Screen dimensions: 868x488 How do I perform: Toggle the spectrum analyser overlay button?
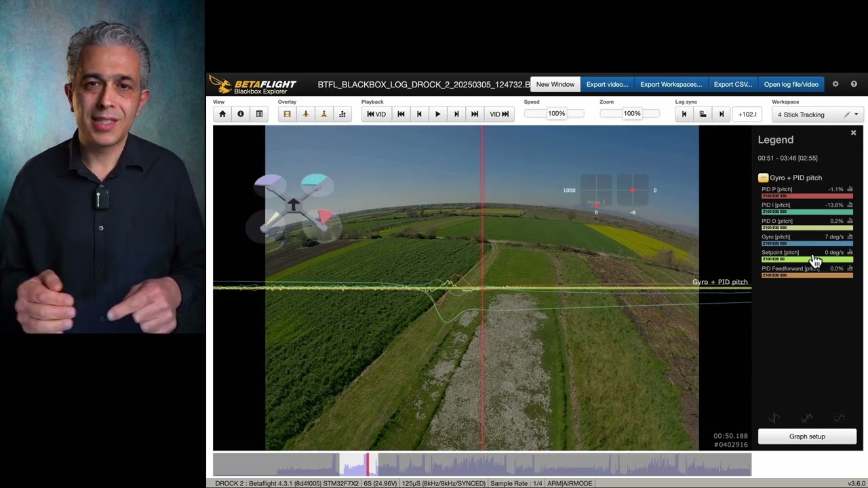click(342, 114)
